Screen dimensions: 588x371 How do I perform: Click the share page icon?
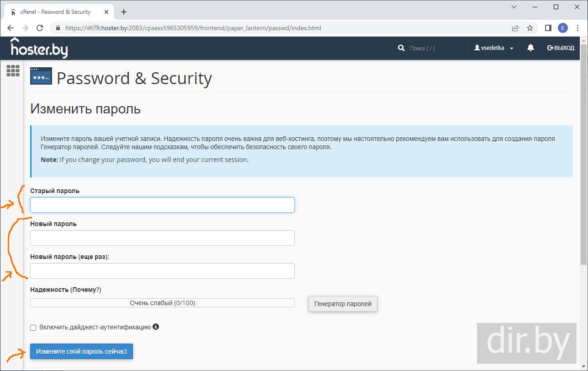click(515, 28)
